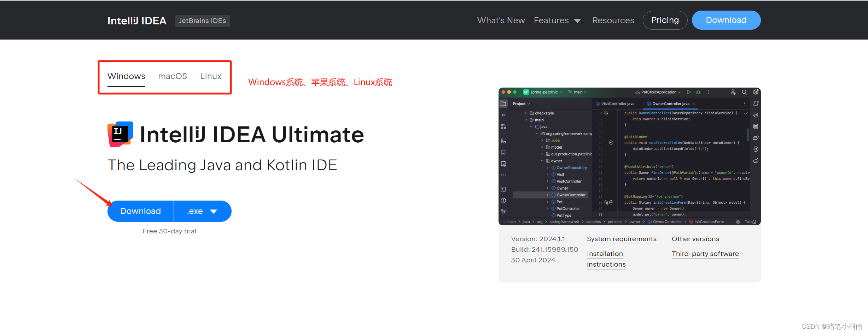Open the PetClinicApplication run configuration dropdown
Image resolution: width=868 pixels, height=333 pixels.
tap(658, 92)
